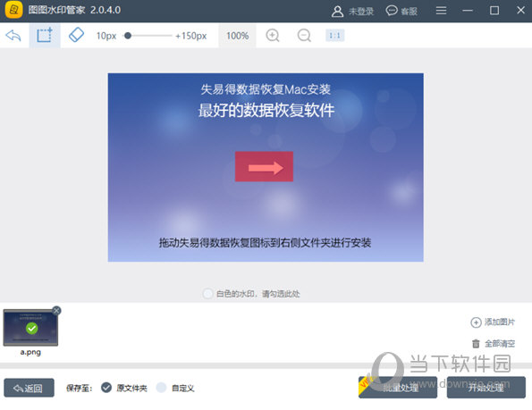The image size is (532, 410).
Task: Click the Return button at bottom left
Action: point(30,388)
